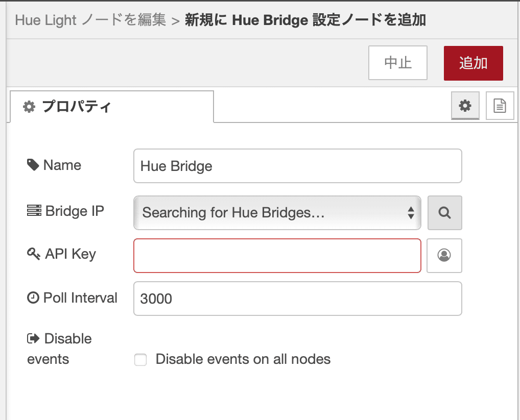Click the Bridge IP dropdown arrows

pyautogui.click(x=411, y=213)
